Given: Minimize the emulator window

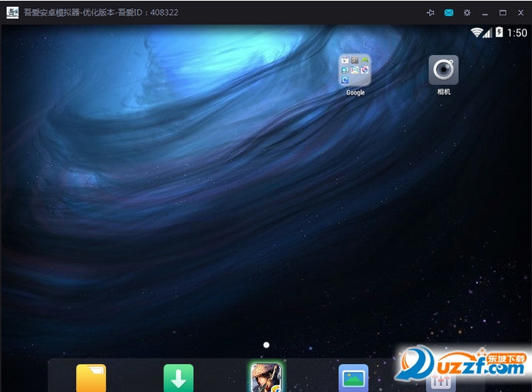Looking at the screenshot, I should [485, 13].
